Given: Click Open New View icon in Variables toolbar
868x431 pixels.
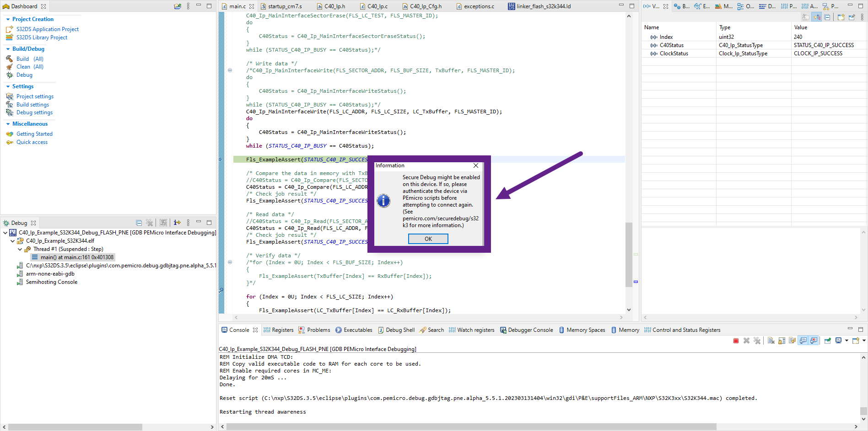Looking at the screenshot, I should (x=841, y=17).
